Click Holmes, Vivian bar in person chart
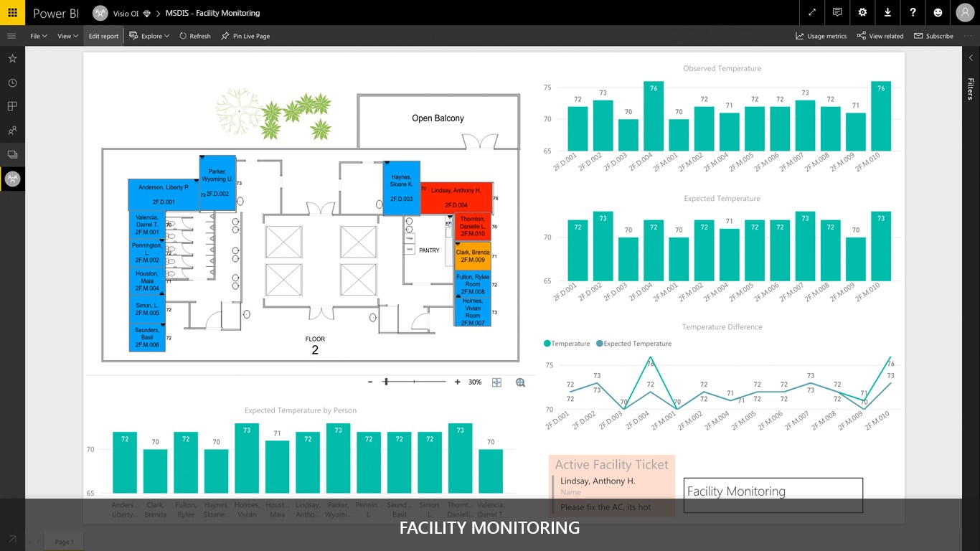Viewport: 980px width, 551px height. 247,458
